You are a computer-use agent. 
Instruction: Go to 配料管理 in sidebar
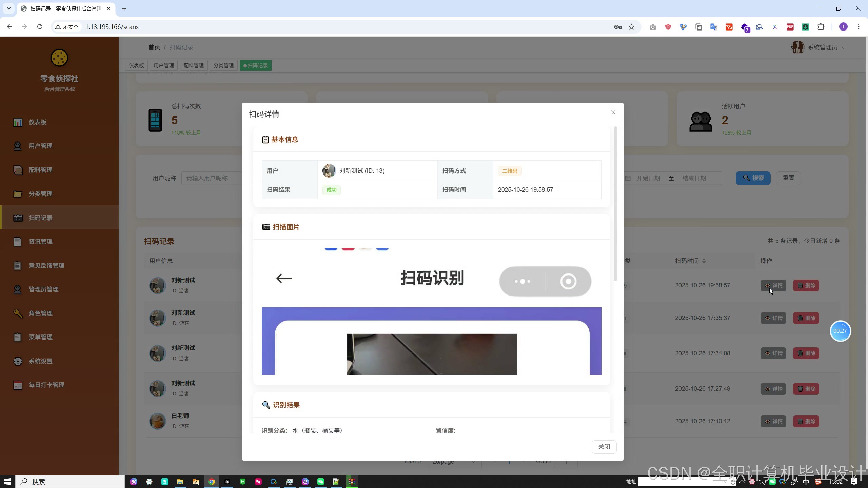(x=40, y=170)
